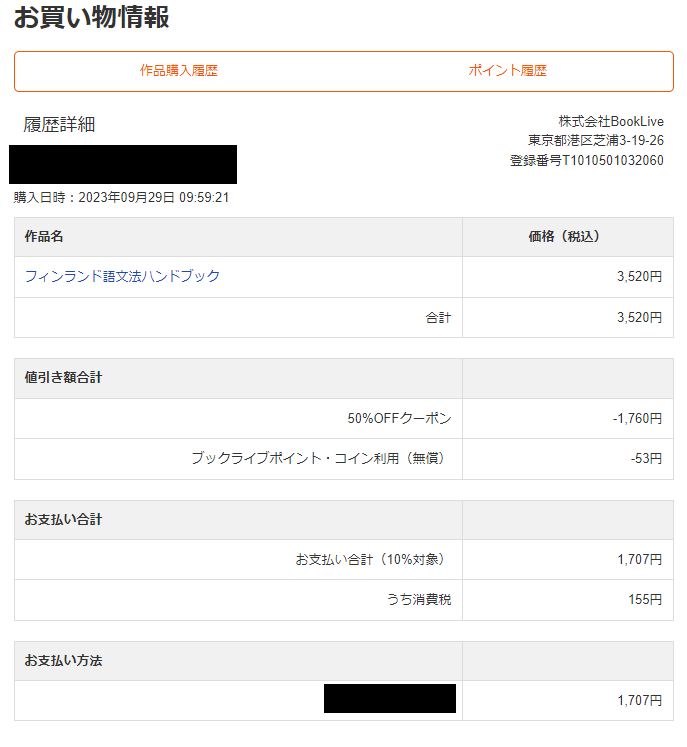Switch to the ポイント履歴 tab

click(x=508, y=71)
